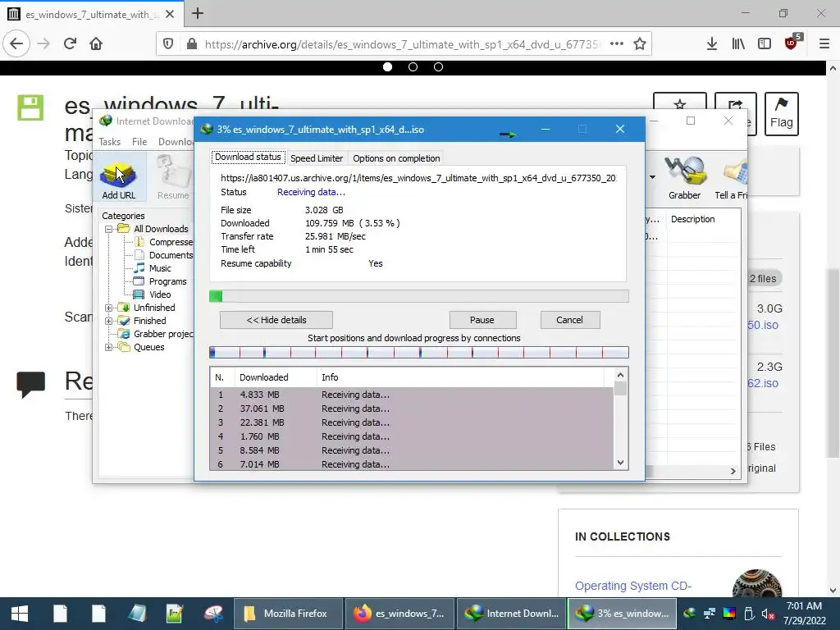Open Firefox downloads arrow
Image resolution: width=840 pixels, height=630 pixels.
point(712,44)
